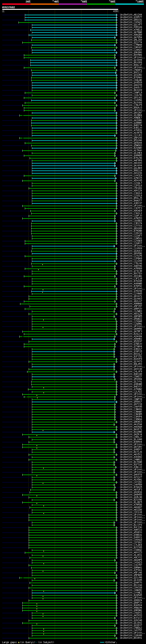Select hit label UniRef100_Q2IDV8
Screen dimensions: 146x644
pos(131,60)
